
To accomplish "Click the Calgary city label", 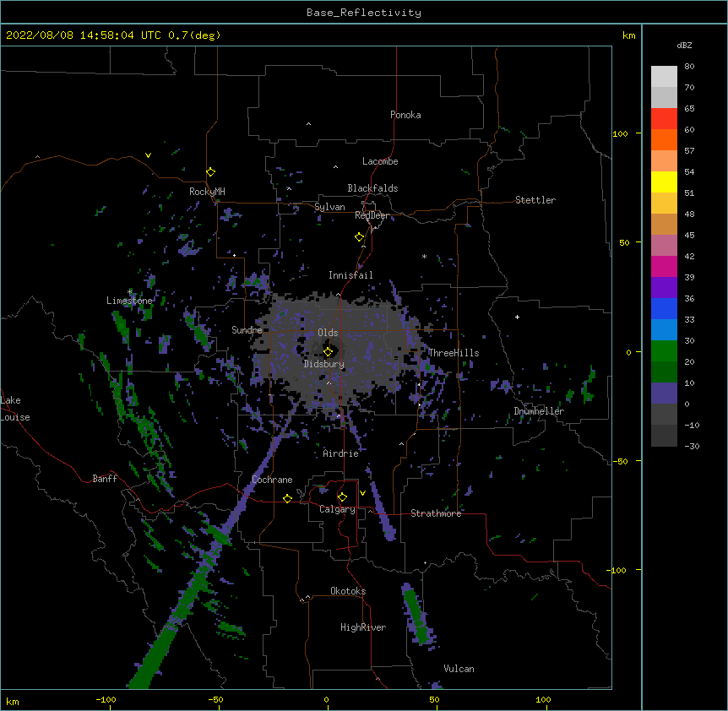I will pos(337,509).
